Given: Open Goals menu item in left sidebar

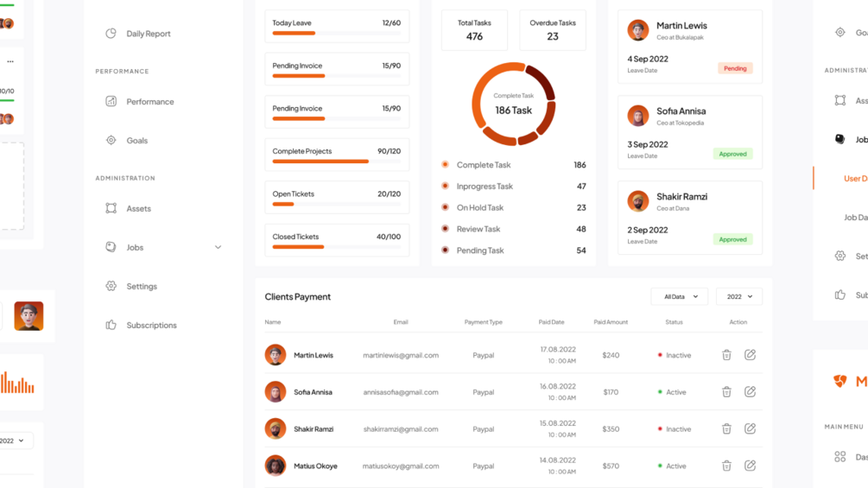Looking at the screenshot, I should pyautogui.click(x=136, y=141).
